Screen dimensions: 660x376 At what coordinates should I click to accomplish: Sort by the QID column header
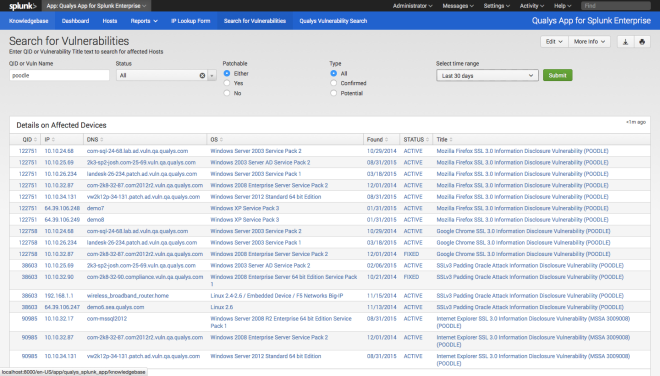pyautogui.click(x=29, y=139)
